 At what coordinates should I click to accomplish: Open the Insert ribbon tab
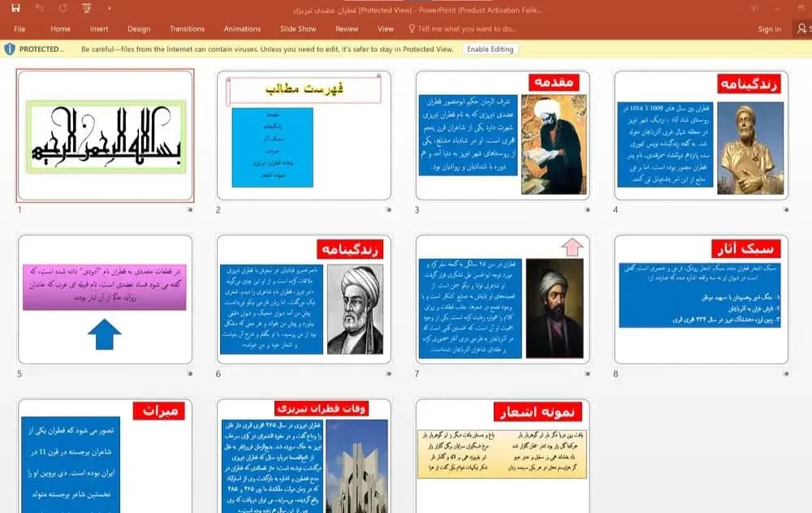click(99, 29)
